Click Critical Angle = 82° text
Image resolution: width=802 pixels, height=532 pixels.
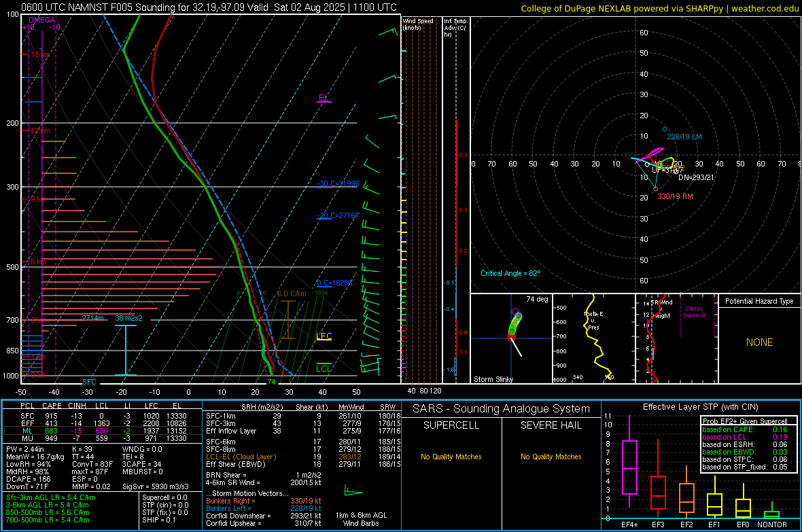coord(510,273)
